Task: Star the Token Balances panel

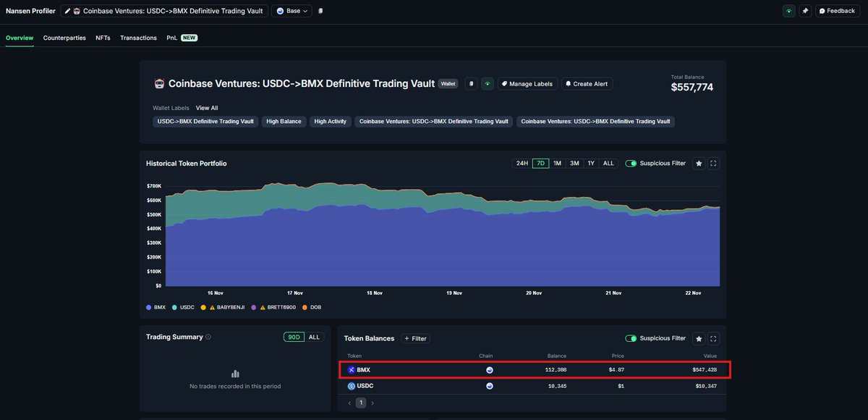Action: coord(699,338)
